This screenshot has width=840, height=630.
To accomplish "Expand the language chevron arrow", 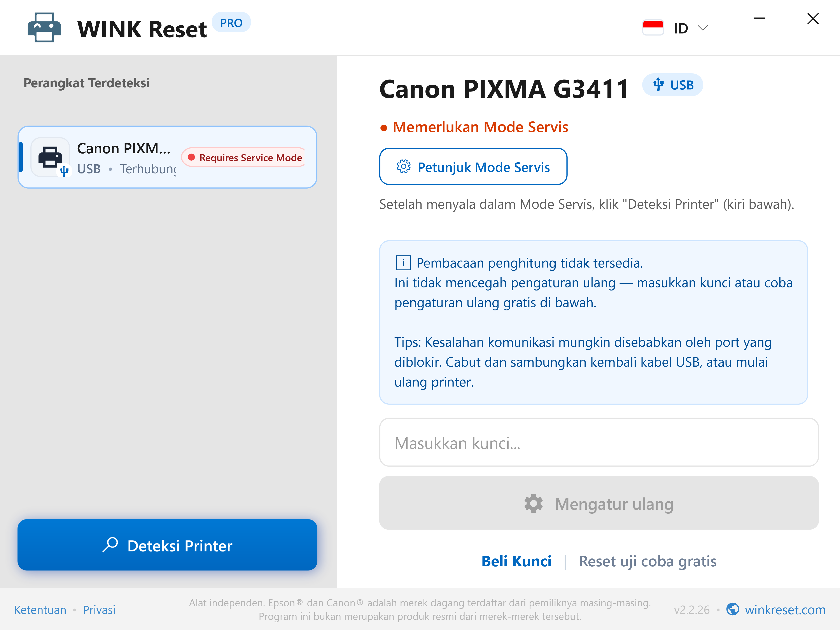I will (703, 28).
